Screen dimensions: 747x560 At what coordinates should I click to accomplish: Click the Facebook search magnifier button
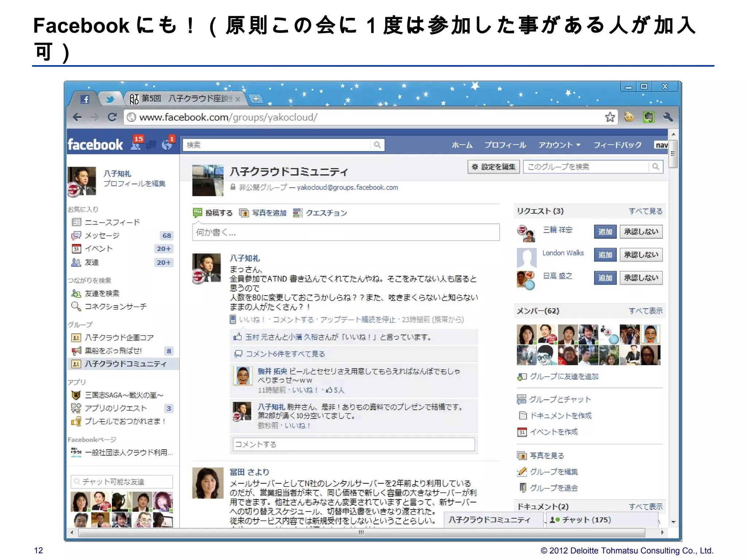pos(377,145)
